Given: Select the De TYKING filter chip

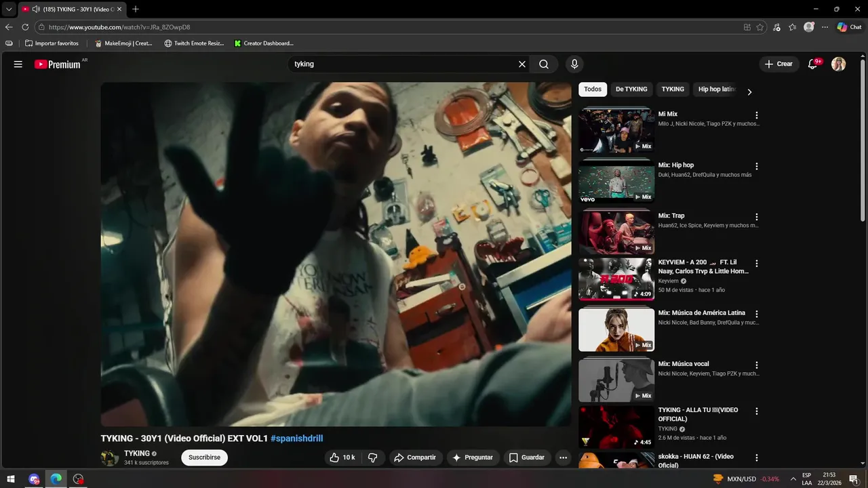Looking at the screenshot, I should click(631, 89).
